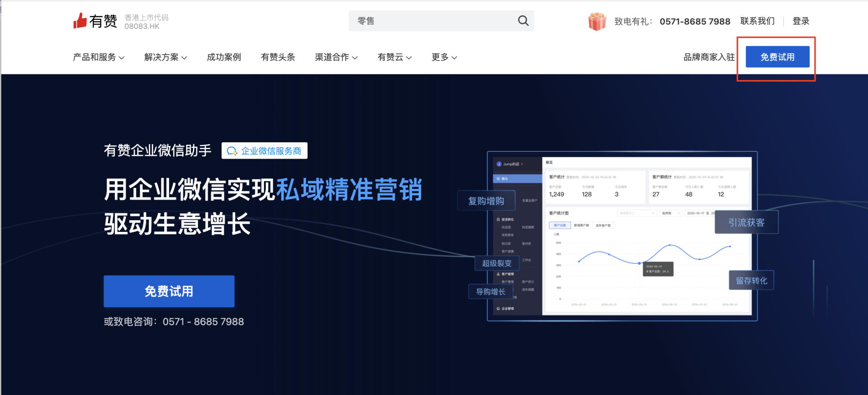Click the 留存转化 tag
The image size is (868, 395).
point(751,281)
